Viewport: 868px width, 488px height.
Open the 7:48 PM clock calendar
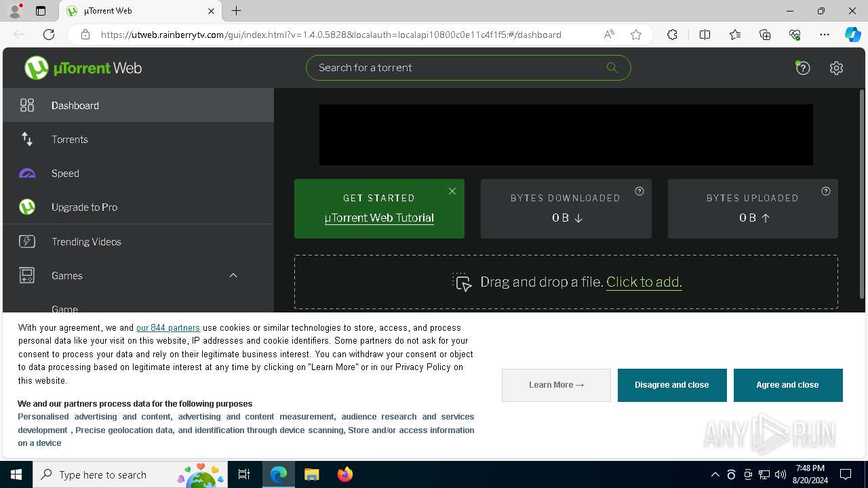coord(810,474)
